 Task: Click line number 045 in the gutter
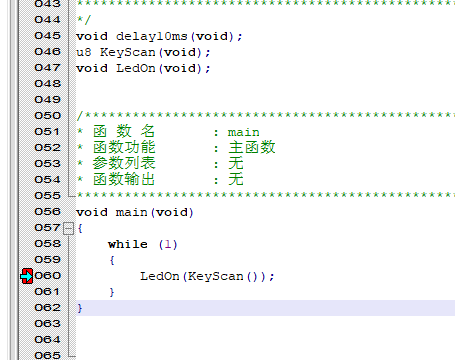[x=47, y=36]
